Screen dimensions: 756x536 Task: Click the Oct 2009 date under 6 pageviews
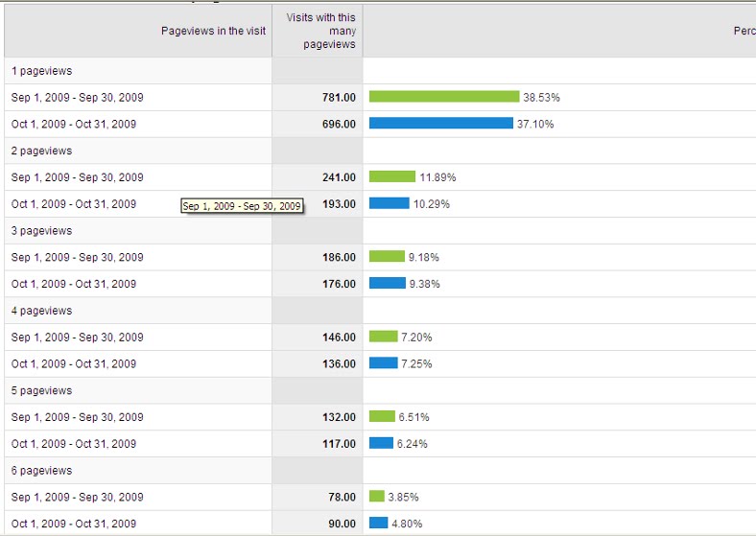click(x=74, y=524)
